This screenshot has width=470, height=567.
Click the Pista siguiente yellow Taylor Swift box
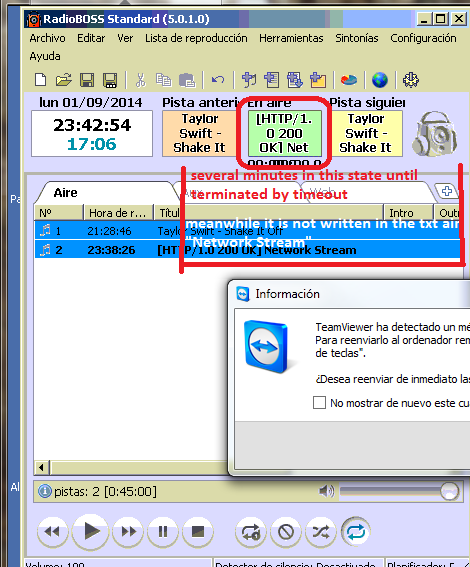point(366,133)
